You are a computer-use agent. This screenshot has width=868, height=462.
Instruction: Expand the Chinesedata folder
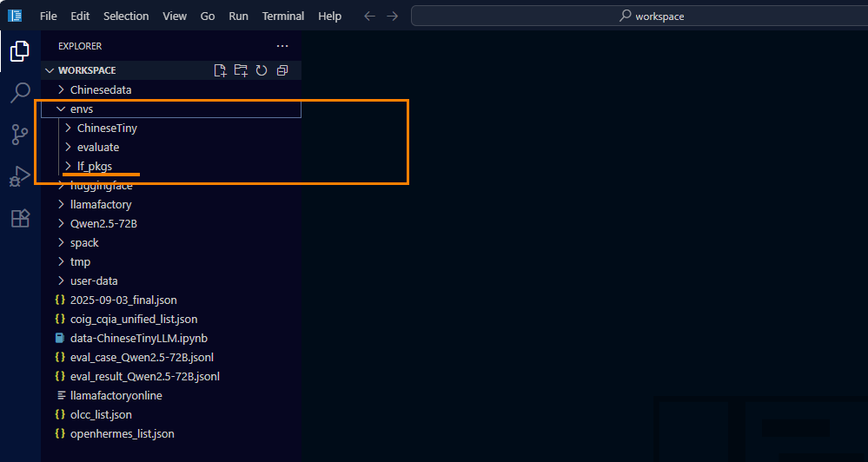[x=100, y=89]
